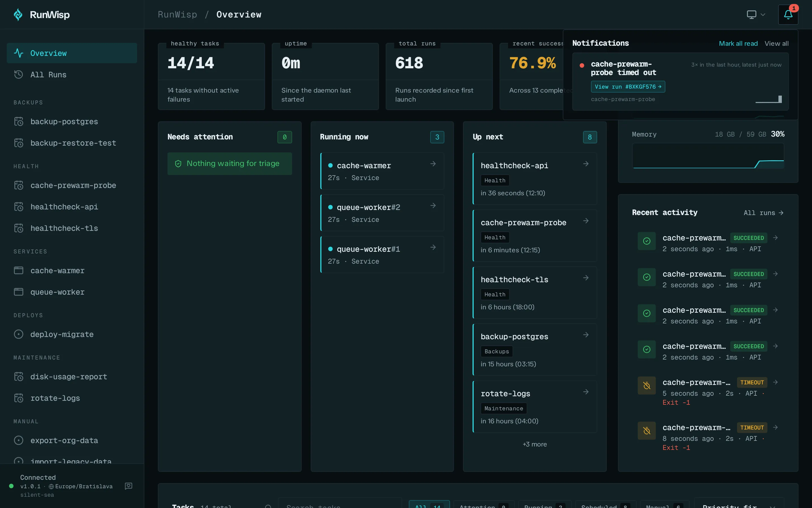Screen dimensions: 812x508
Task: Click the All Runs history icon
Action: click(18, 74)
